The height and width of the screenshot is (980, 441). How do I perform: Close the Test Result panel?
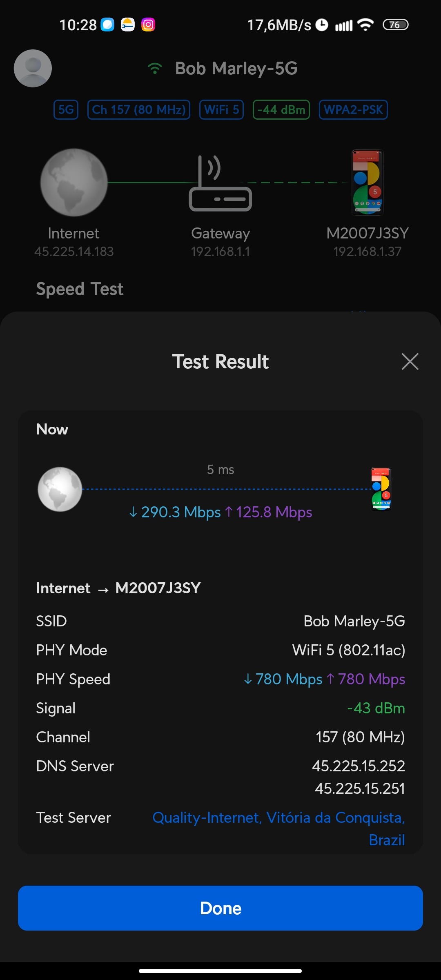point(410,361)
